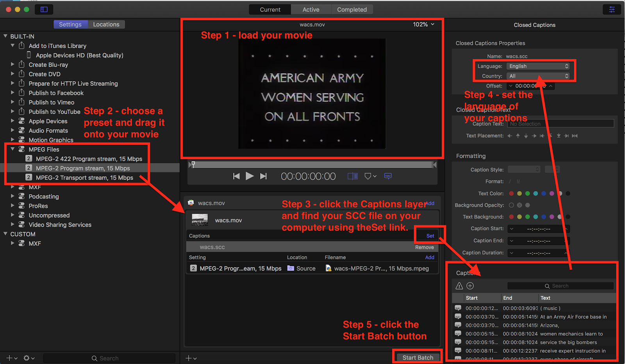Viewport: 625px width, 364px height.
Task: Switch to the Current tab
Action: (x=270, y=9)
